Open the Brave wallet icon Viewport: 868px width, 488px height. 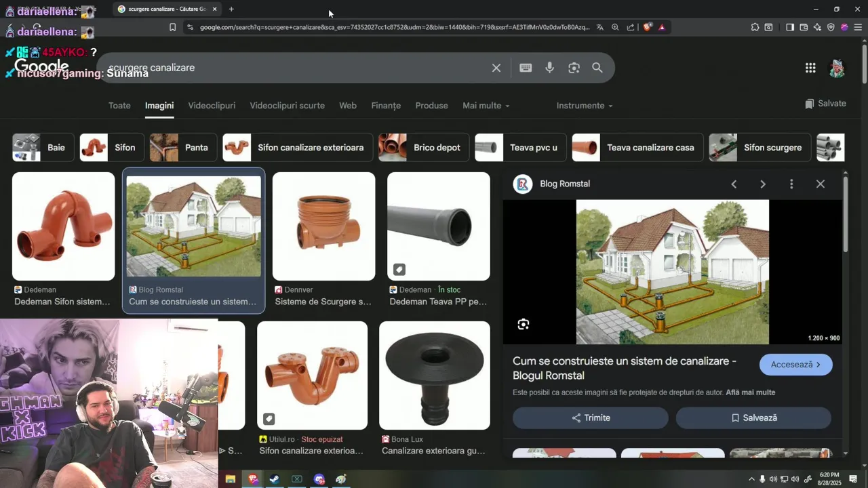coord(804,27)
